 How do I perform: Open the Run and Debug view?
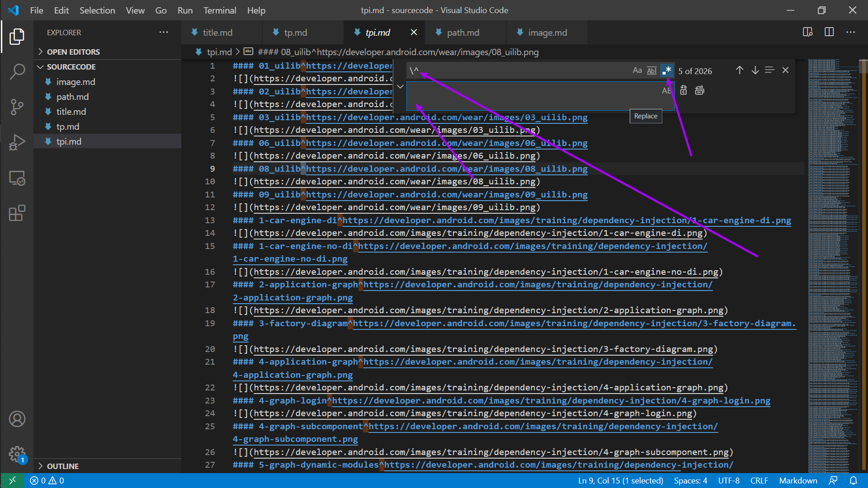[17, 142]
